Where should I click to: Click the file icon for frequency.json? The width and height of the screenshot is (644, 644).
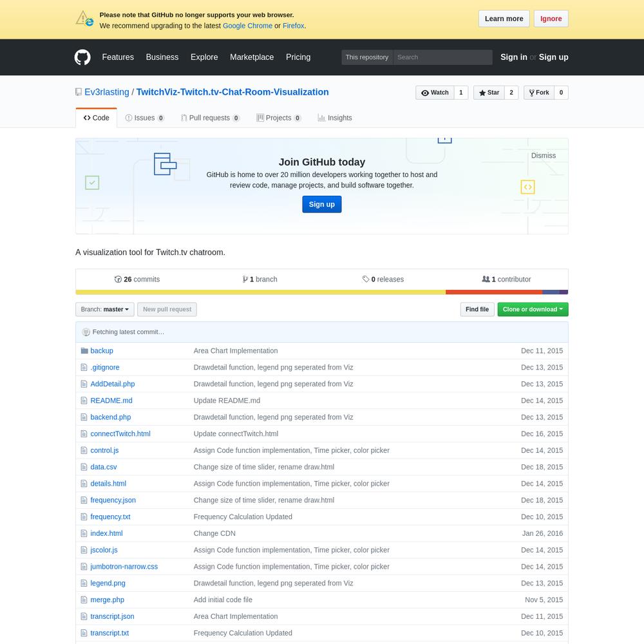[x=84, y=500]
